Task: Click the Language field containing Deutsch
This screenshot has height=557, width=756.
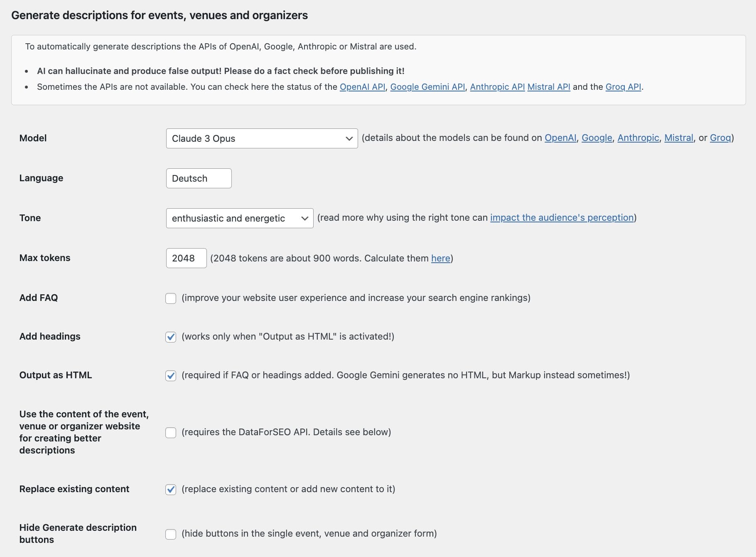Action: click(x=198, y=178)
